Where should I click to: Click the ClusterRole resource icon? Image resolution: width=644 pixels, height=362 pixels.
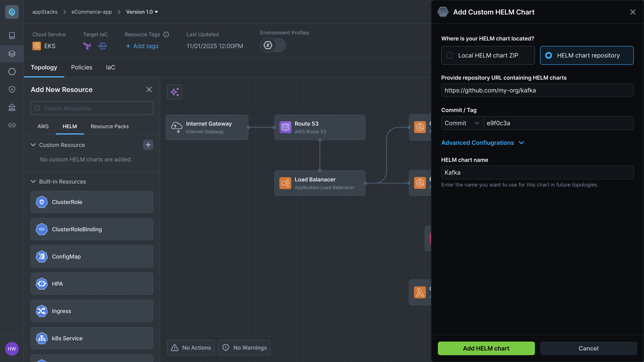click(42, 202)
